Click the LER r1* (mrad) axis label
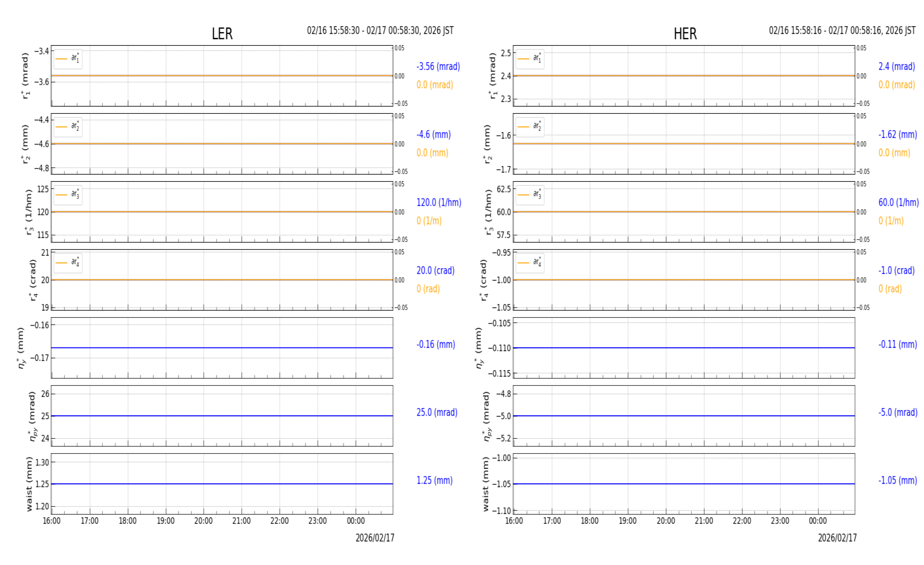The width and height of the screenshot is (924, 565). coord(26,76)
